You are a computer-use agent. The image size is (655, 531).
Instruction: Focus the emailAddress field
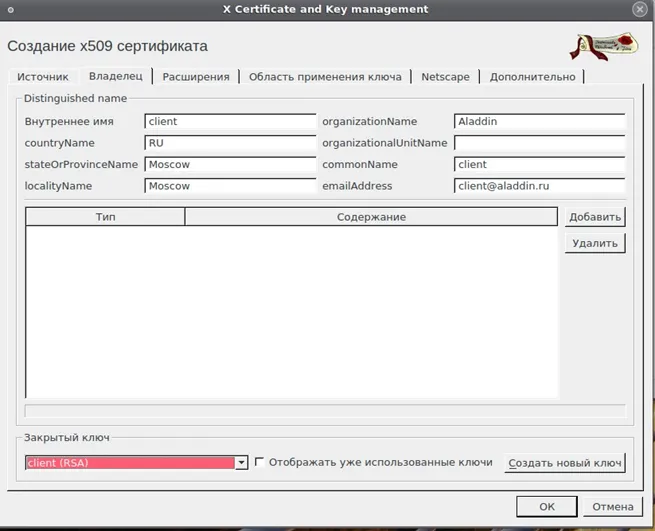point(539,186)
